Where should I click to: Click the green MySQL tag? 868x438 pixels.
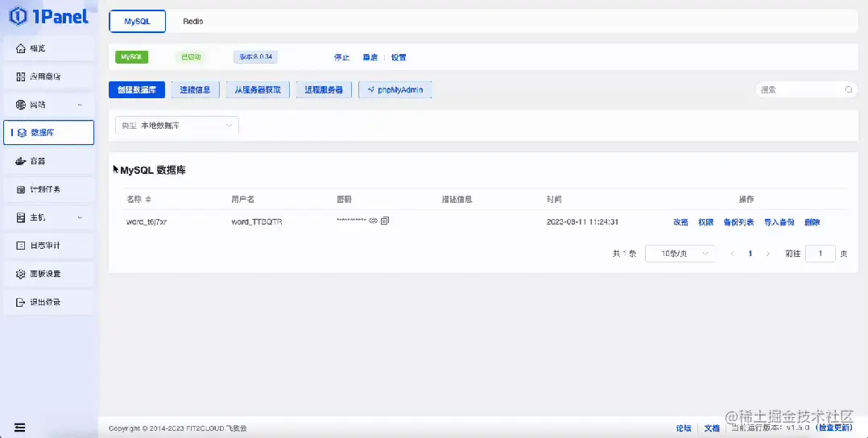click(132, 57)
